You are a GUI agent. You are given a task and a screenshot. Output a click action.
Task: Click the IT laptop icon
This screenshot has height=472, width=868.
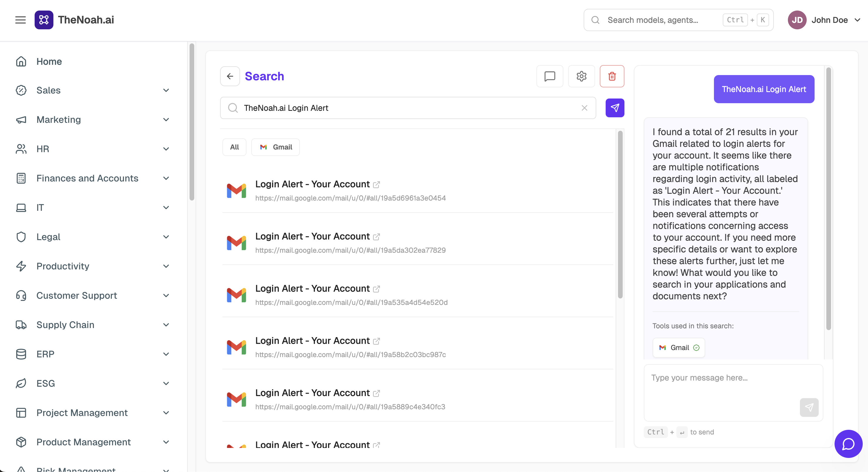pyautogui.click(x=21, y=207)
